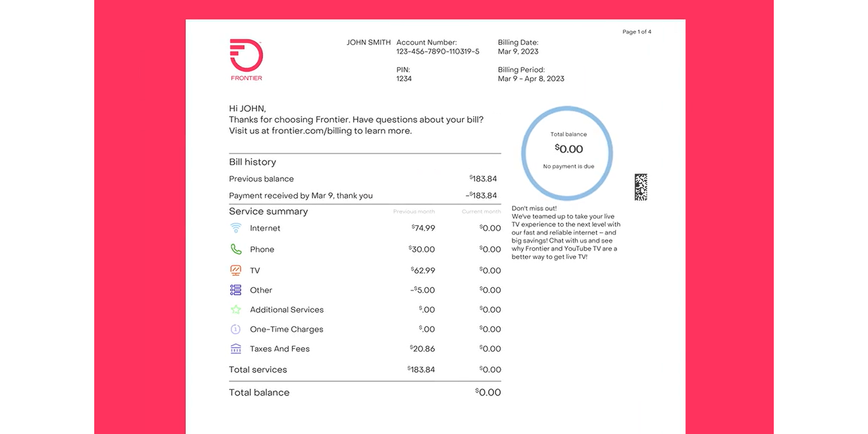Screen dimensions: 868x434
Task: Expand the Bill history section
Action: coord(252,162)
